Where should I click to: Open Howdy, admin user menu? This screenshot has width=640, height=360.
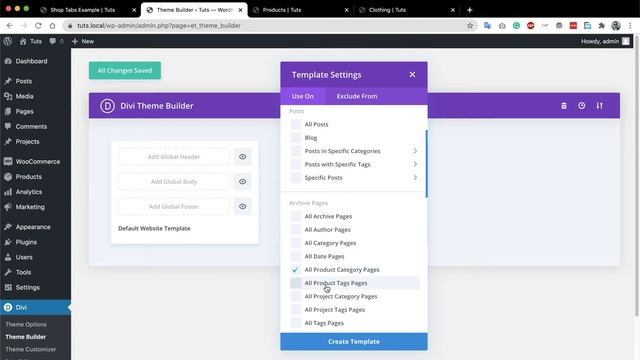pos(605,41)
